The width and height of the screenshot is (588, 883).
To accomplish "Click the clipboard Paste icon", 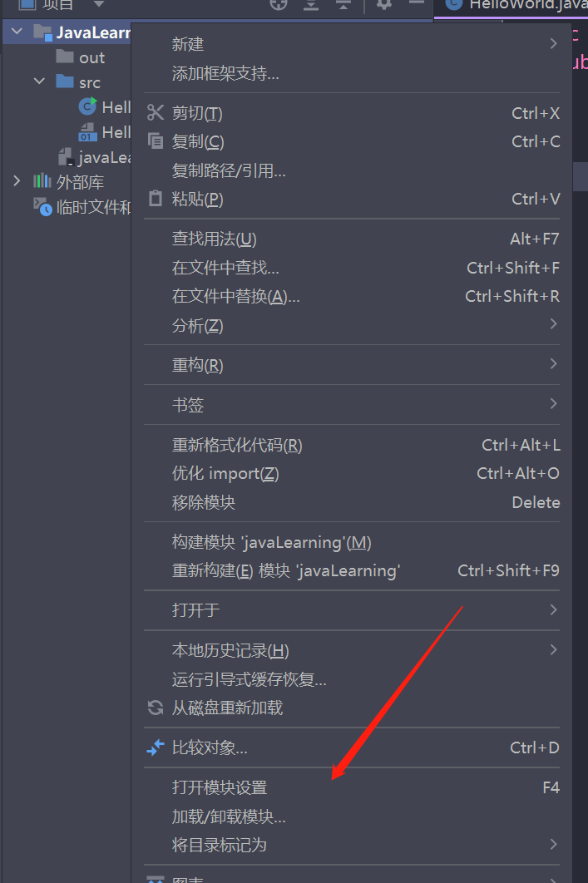I will point(156,198).
